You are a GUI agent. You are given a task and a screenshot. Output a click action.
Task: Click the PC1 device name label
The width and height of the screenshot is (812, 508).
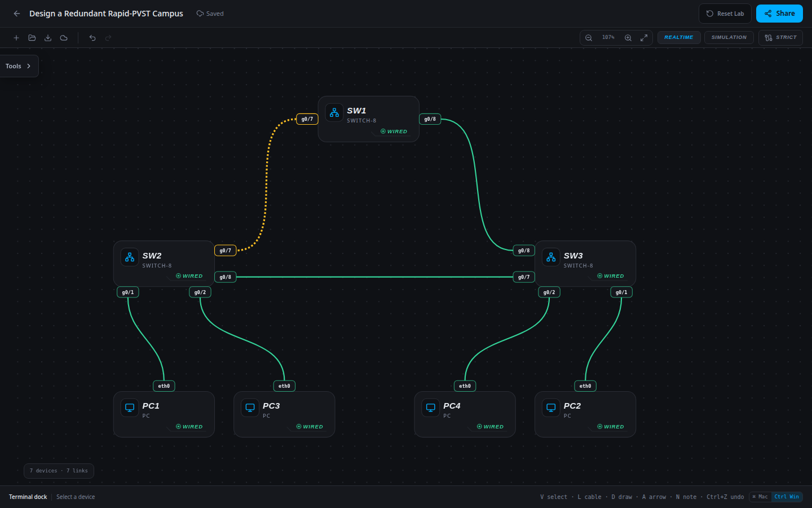click(151, 406)
